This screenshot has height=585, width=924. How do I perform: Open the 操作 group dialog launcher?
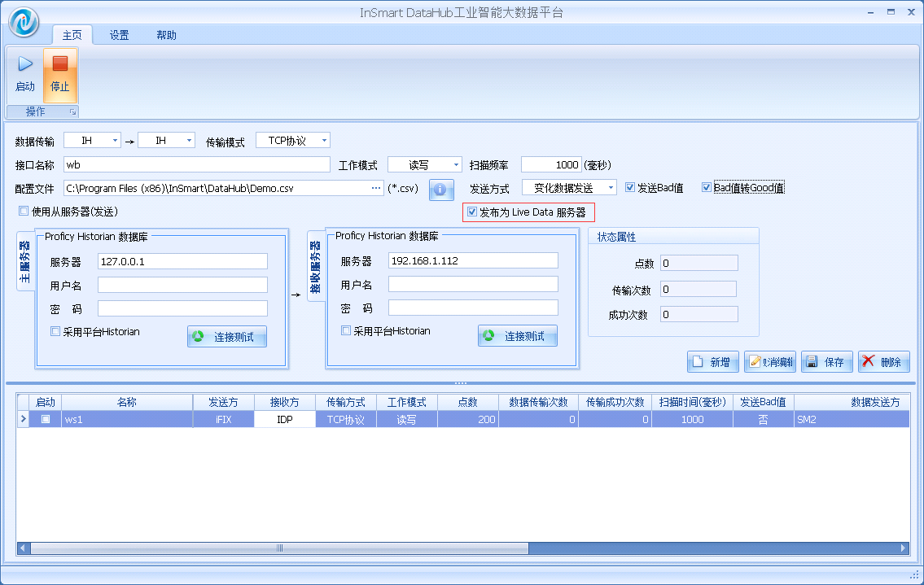[72, 112]
